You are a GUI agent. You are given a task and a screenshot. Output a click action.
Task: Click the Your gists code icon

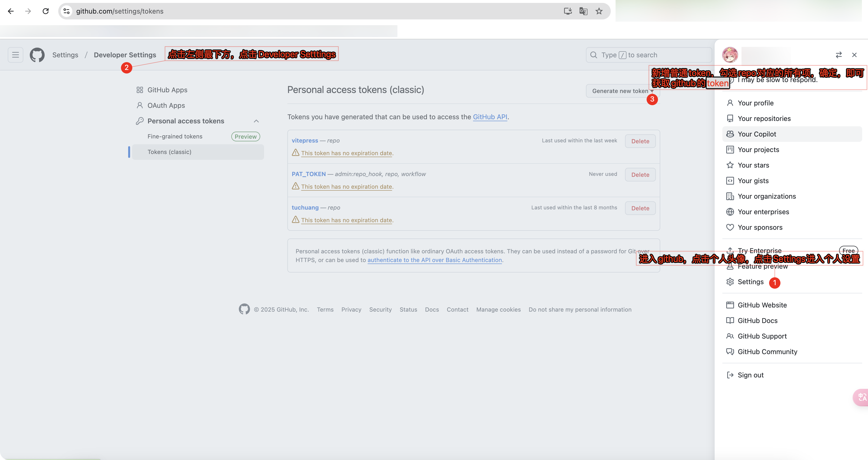click(x=730, y=180)
